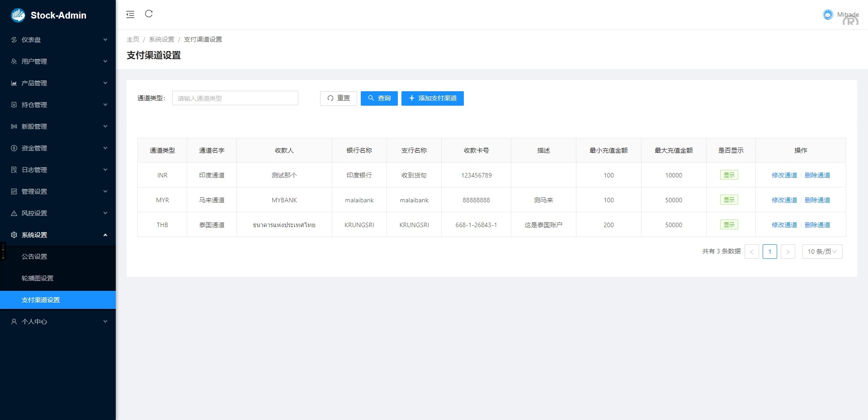Click the Stock-Admin logo icon
The width and height of the screenshot is (868, 420).
tap(18, 15)
